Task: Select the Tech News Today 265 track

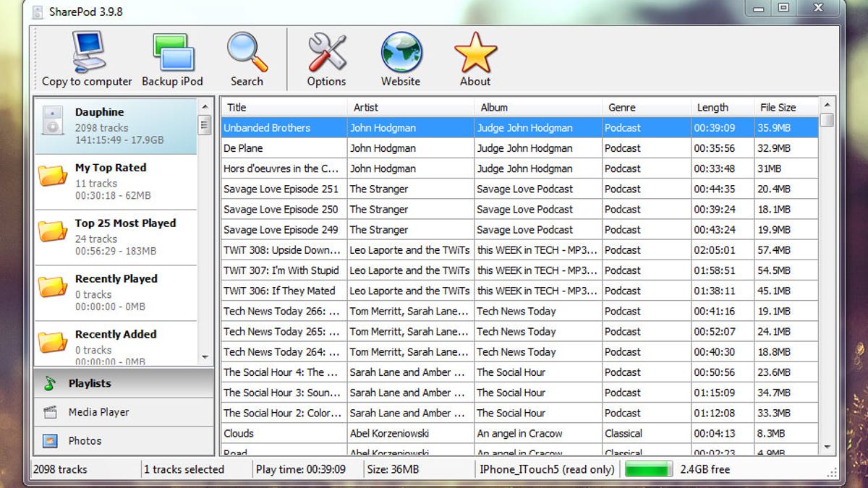Action: 519,331
